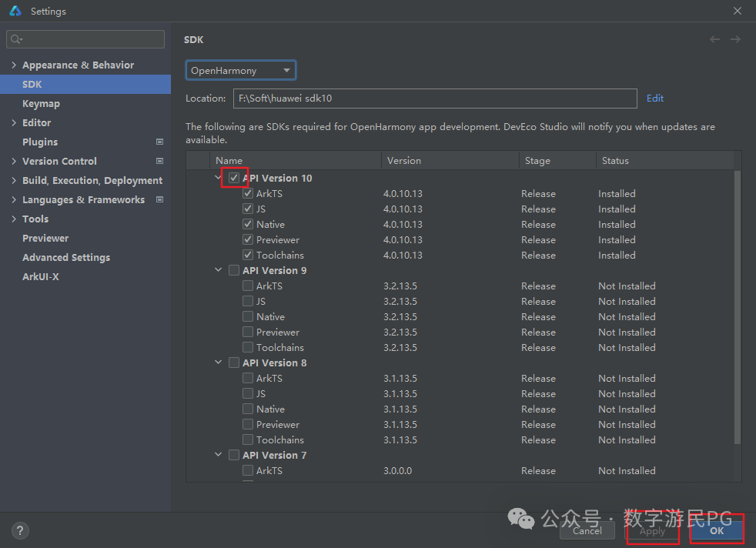This screenshot has height=548, width=756.
Task: Check the ArkTS 3.2.13.5 checkbox
Action: (x=248, y=286)
